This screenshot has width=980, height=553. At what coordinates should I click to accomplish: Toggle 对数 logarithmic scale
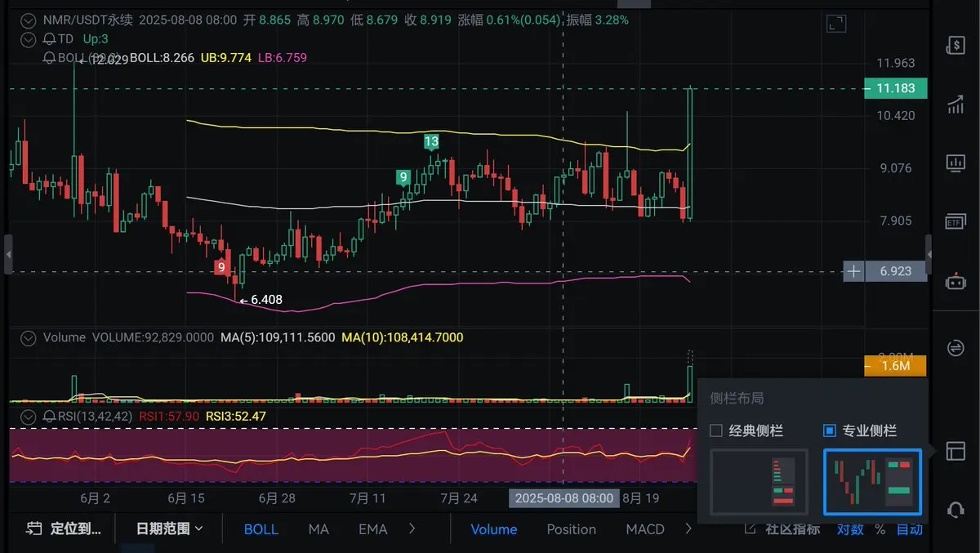click(x=850, y=528)
